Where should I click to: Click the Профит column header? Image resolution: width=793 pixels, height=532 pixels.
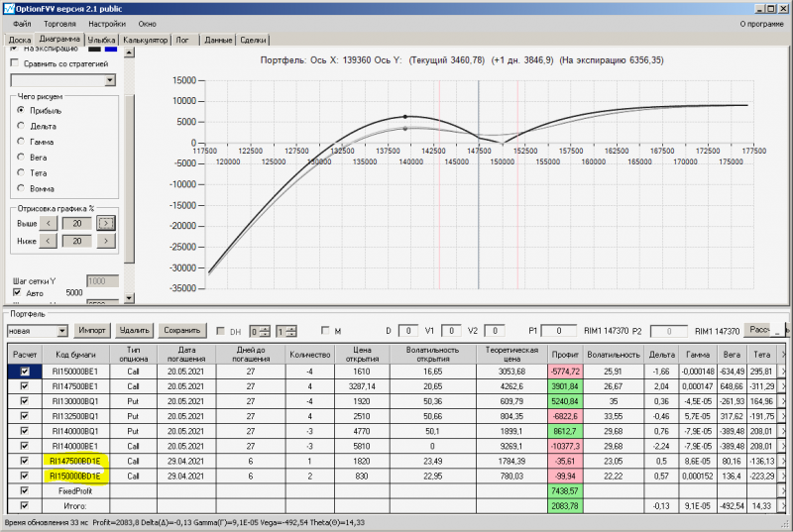565,355
